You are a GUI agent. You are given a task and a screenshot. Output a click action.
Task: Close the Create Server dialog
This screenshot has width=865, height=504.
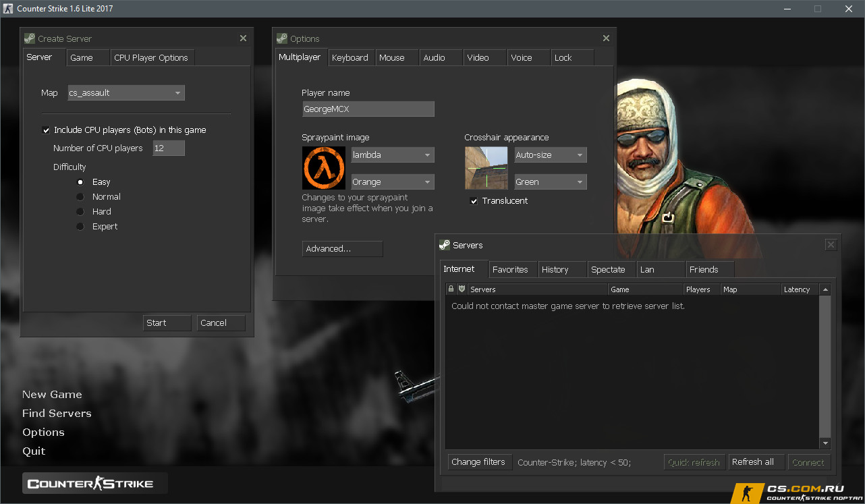point(243,38)
